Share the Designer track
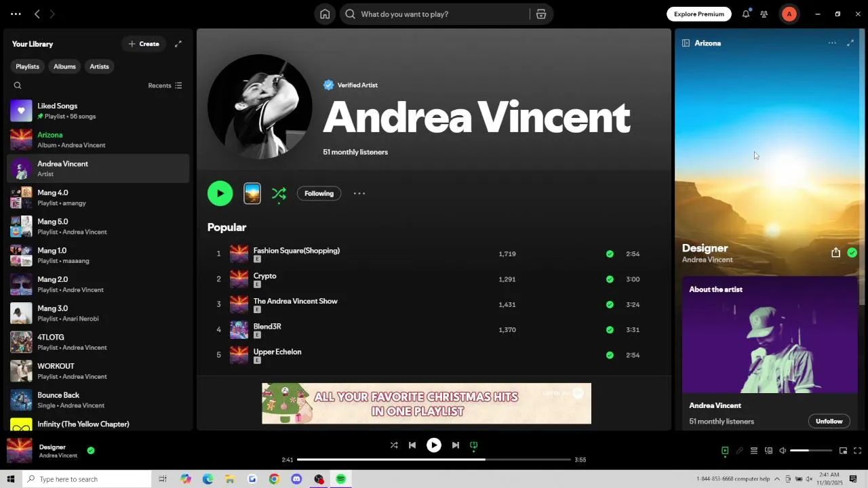The height and width of the screenshot is (488, 868). click(835, 253)
